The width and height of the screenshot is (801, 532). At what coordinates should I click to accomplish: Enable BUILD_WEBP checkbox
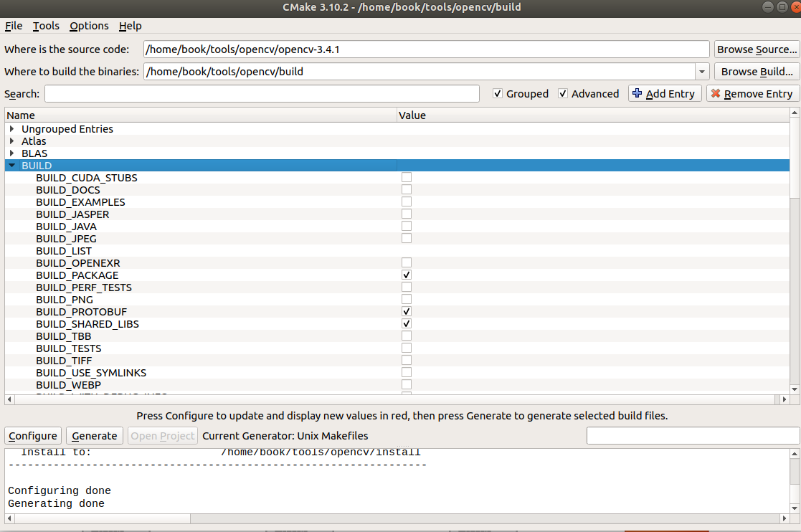[407, 384]
